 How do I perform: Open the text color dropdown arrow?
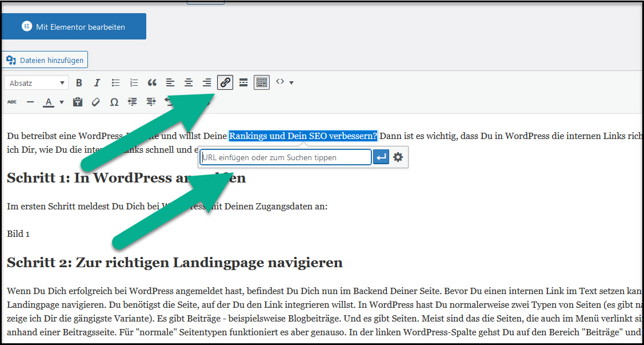(62, 102)
